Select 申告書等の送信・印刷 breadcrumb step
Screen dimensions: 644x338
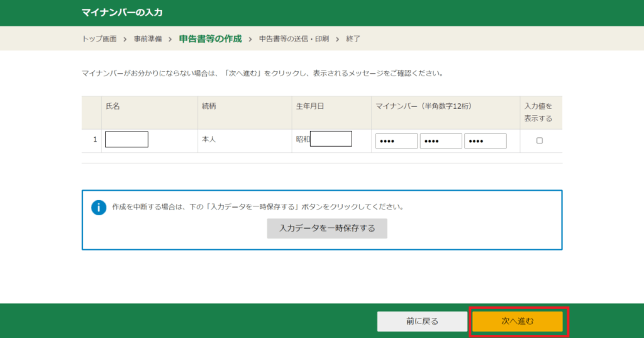click(x=294, y=38)
